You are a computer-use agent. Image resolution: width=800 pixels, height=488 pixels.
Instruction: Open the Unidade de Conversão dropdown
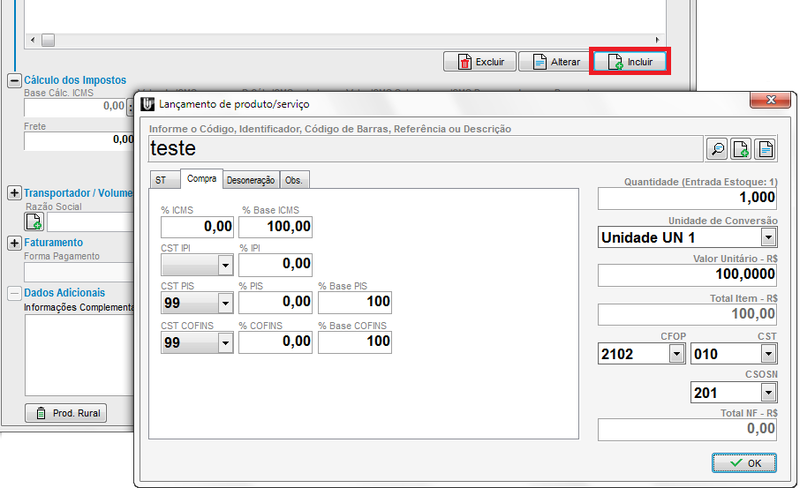pos(767,238)
